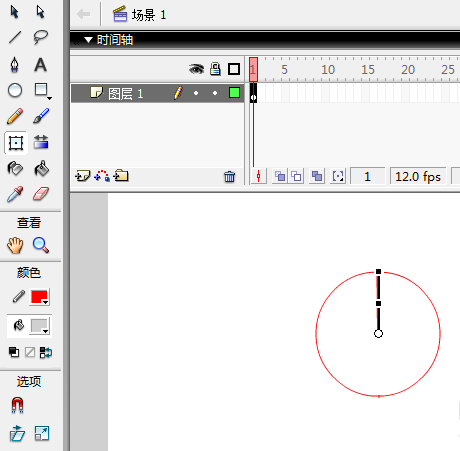This screenshot has height=451, width=460.
Task: Select the Zoom magnifier tool
Action: 41,245
